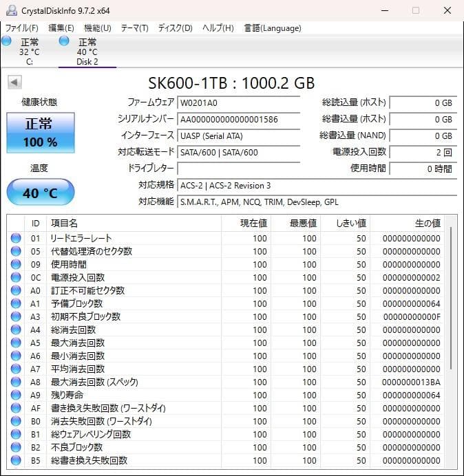This screenshot has height=476, width=464.
Task: Click status orb for B0 消去失敗回数 row
Action: [x=16, y=421]
